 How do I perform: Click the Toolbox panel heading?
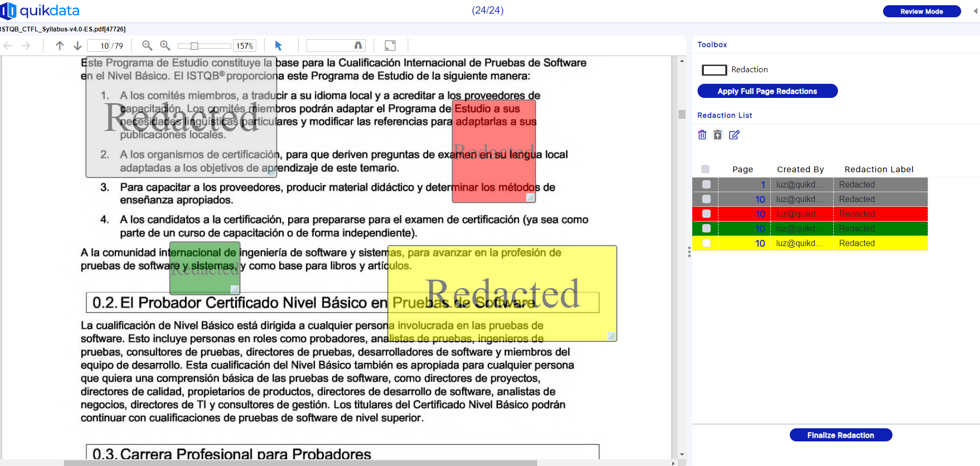coord(712,45)
